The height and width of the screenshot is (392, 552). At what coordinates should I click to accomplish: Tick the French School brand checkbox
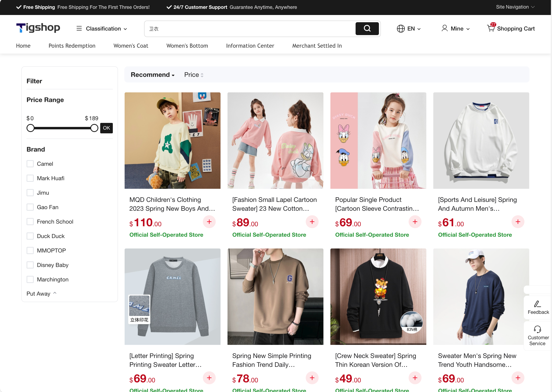tap(30, 222)
